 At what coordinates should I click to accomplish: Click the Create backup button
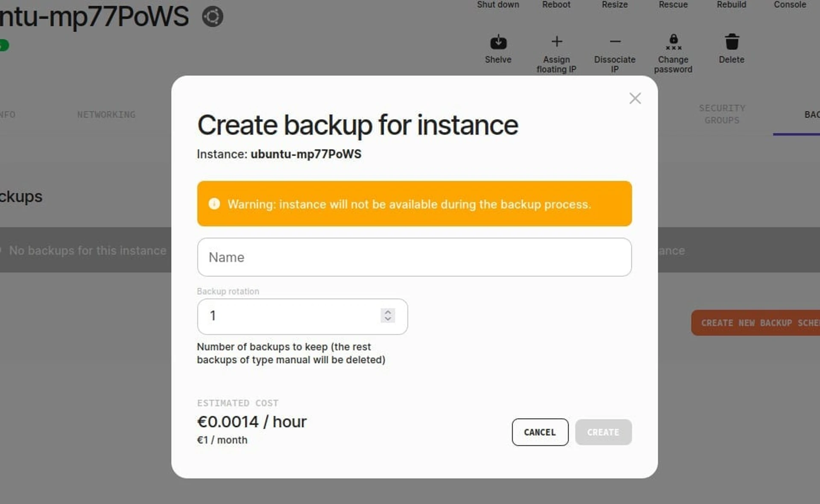603,432
